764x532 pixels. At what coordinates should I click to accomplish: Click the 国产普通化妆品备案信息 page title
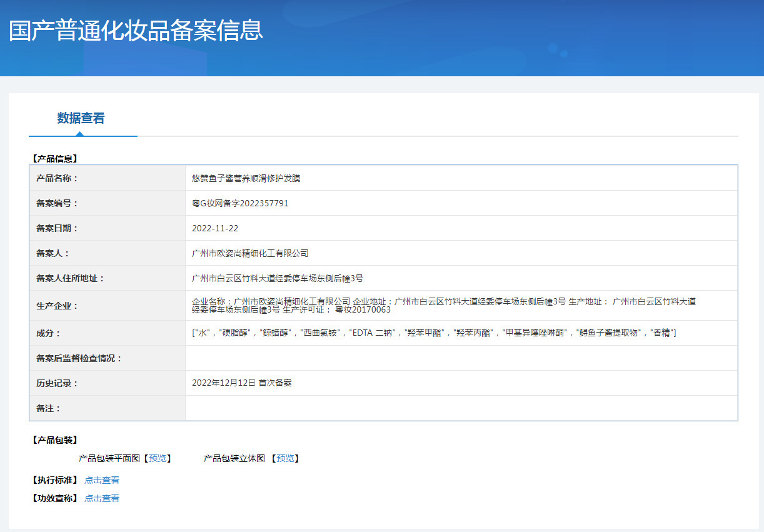(x=136, y=31)
